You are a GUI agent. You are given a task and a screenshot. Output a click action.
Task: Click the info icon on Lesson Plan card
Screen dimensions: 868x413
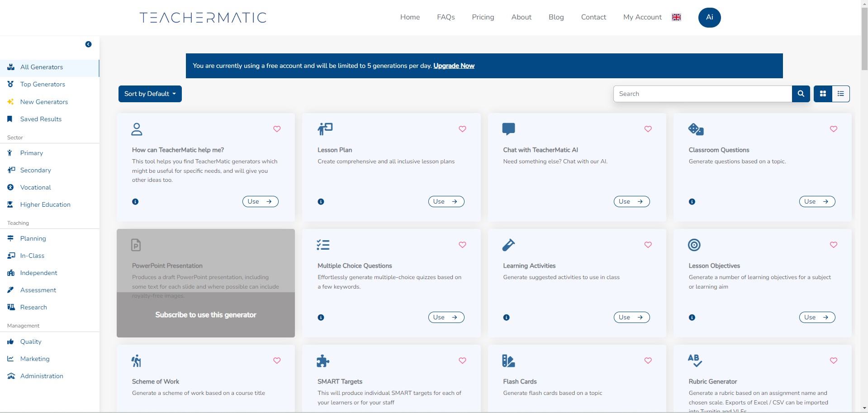[321, 202]
